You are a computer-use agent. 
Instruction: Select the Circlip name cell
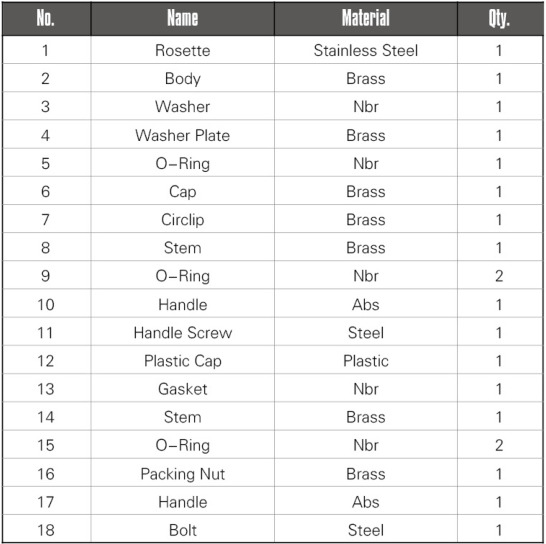182,219
